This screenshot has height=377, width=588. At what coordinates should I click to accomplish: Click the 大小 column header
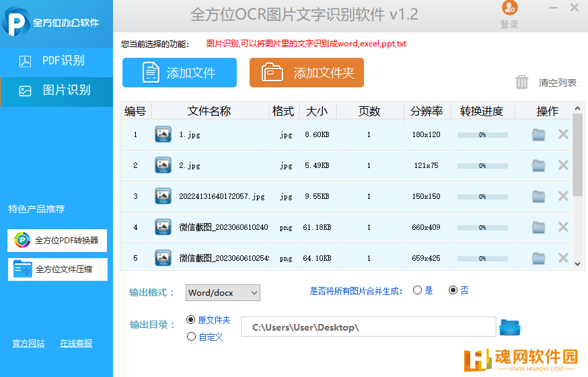(x=318, y=111)
